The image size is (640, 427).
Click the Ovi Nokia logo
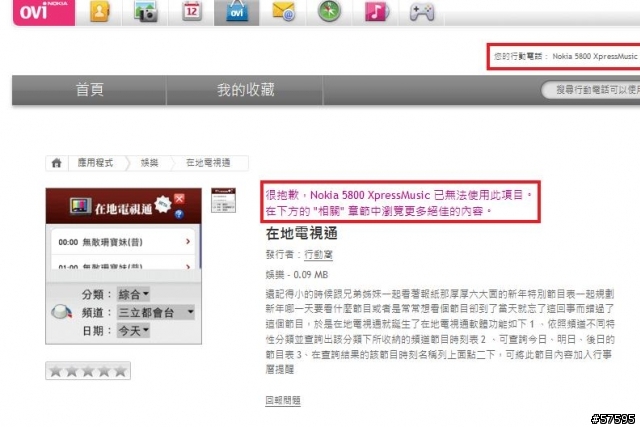(x=44, y=12)
